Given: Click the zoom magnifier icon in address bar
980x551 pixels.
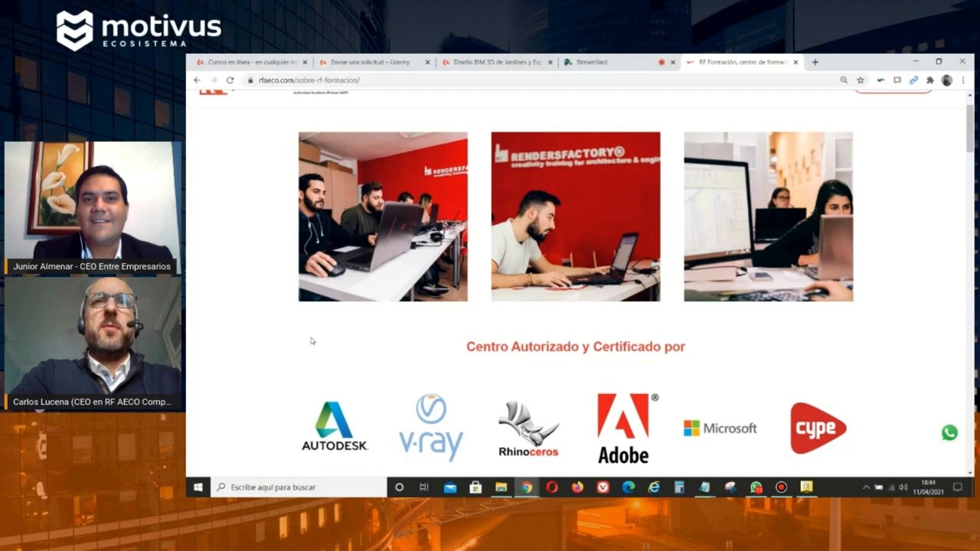Looking at the screenshot, I should pyautogui.click(x=844, y=80).
